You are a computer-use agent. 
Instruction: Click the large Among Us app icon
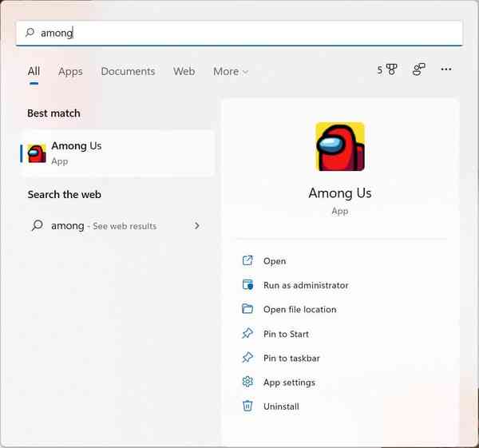(340, 146)
